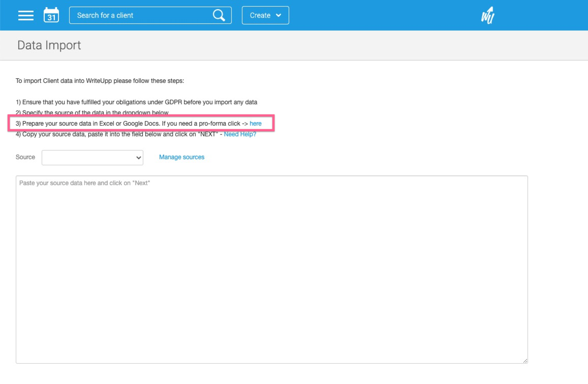Screen dimensions: 588x384
Task: Expand the Source dropdown arrow
Action: (139, 158)
